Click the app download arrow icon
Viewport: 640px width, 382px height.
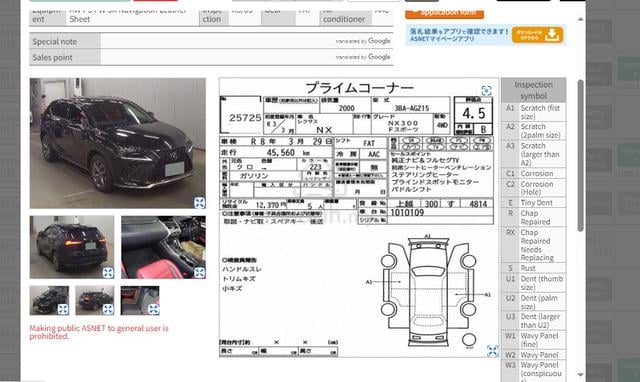pyautogui.click(x=552, y=35)
